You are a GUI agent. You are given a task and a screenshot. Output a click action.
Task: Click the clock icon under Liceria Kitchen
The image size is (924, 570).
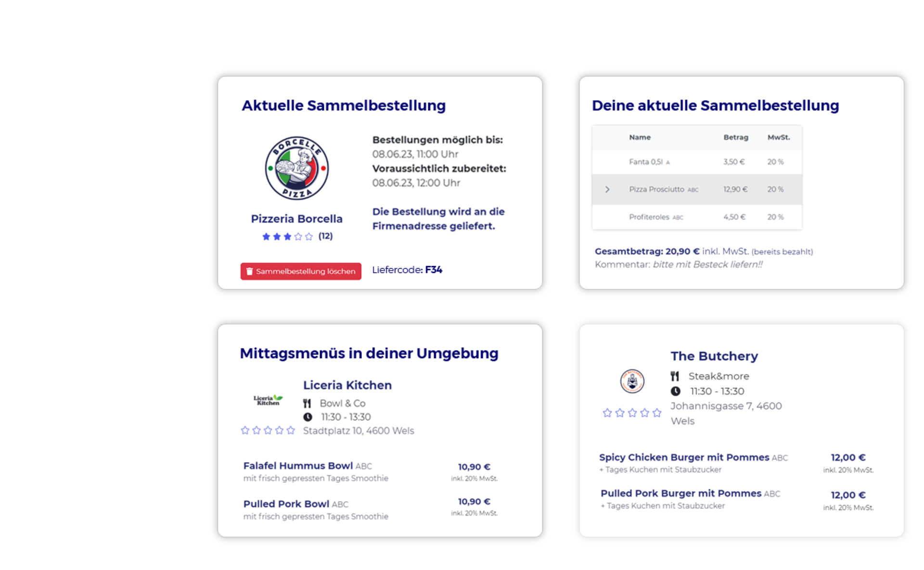[x=308, y=417]
